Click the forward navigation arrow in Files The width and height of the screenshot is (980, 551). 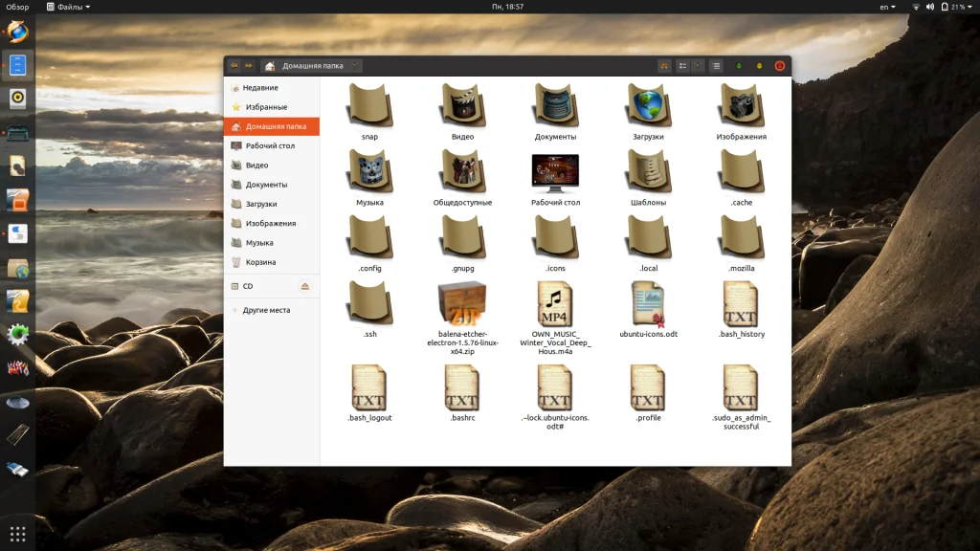[249, 66]
